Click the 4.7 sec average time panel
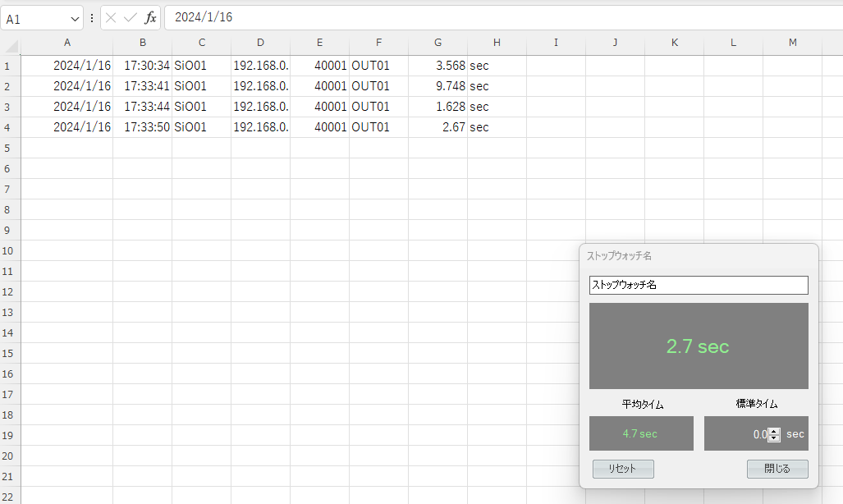Screen dimensions: 843x504 (x=640, y=433)
